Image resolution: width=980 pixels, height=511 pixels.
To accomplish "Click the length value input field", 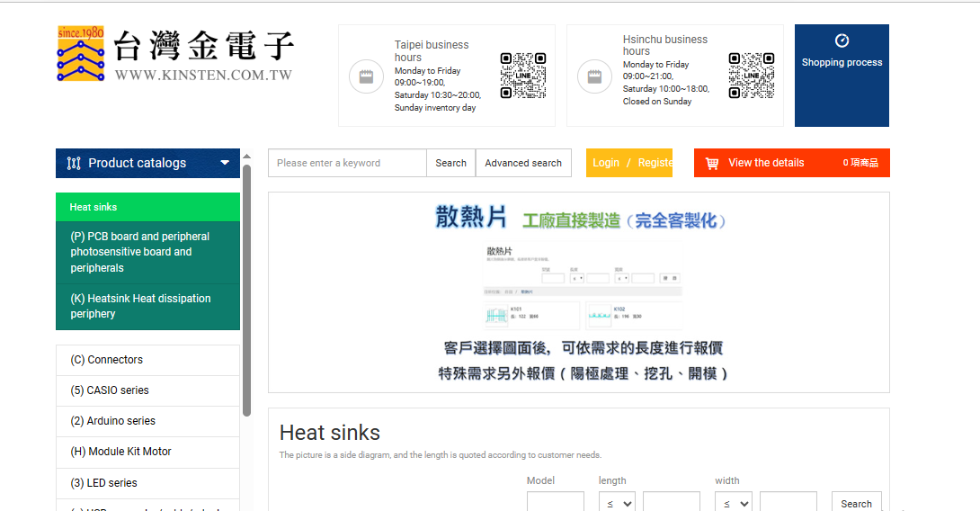I will coord(672,502).
